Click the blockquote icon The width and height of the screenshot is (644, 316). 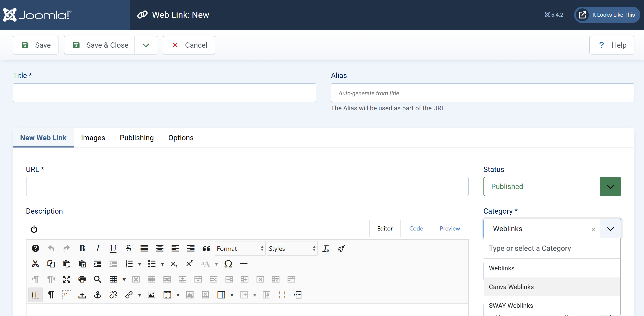pyautogui.click(x=206, y=248)
